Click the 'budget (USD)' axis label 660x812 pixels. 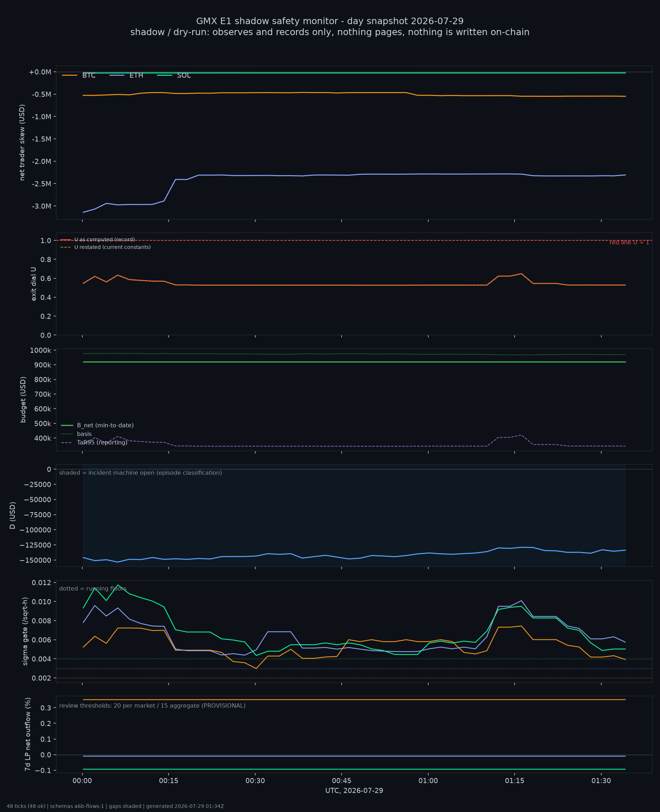click(23, 400)
